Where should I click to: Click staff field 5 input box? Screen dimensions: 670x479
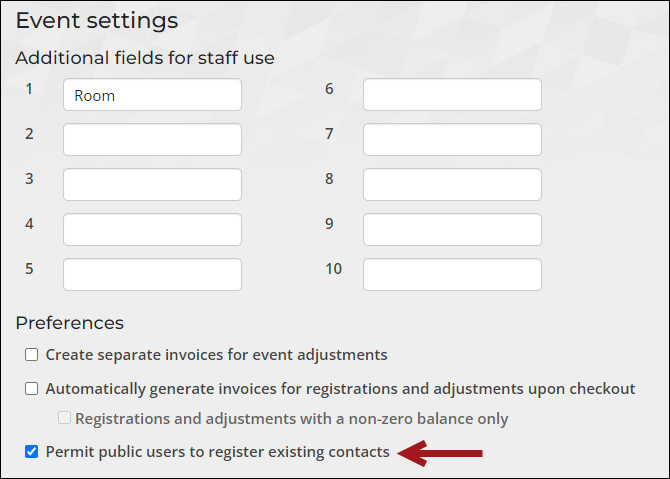click(x=153, y=274)
